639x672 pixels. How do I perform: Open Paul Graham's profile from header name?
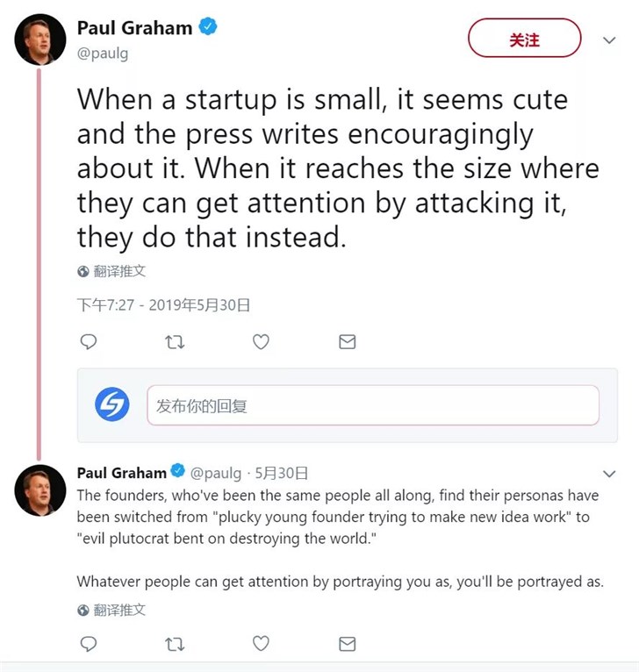tap(133, 28)
